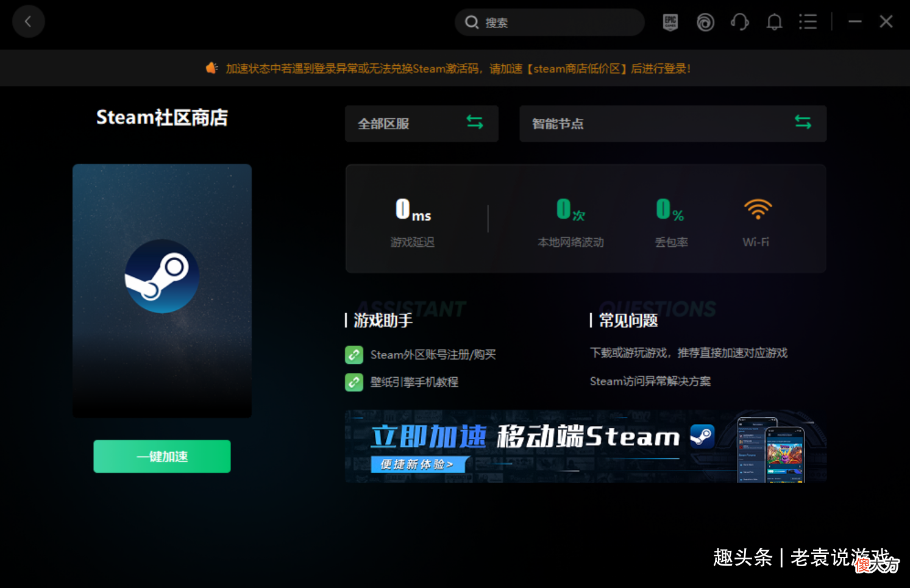This screenshot has width=910, height=588.
Task: Click the Steam icon on the promo banner
Action: point(702,436)
